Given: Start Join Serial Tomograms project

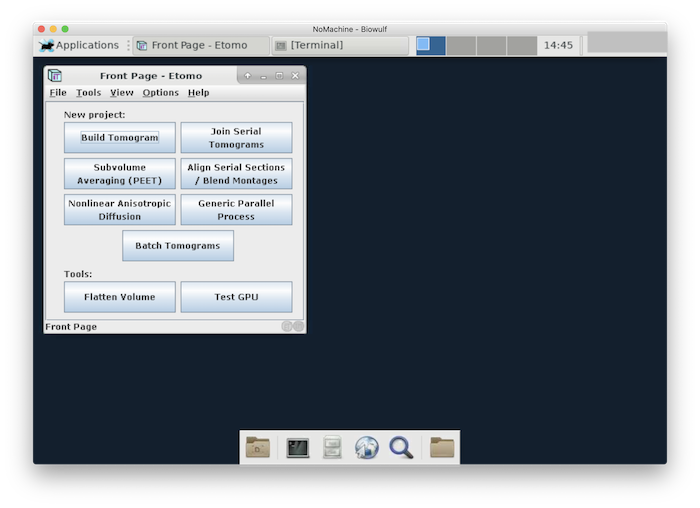Looking at the screenshot, I should click(x=236, y=138).
